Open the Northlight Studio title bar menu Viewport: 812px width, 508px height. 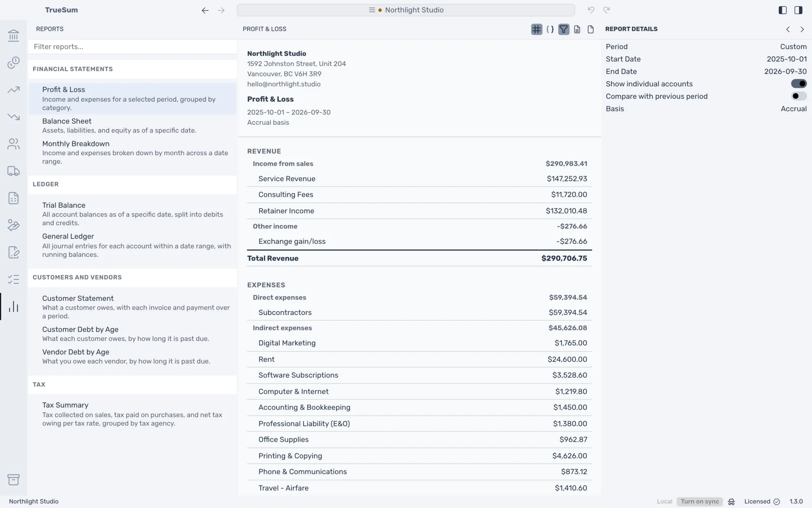406,10
